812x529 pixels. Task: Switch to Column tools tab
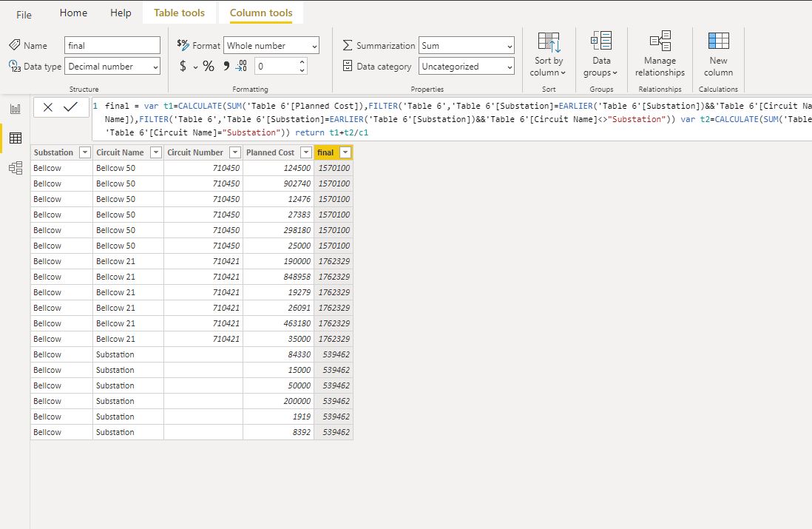pos(261,13)
